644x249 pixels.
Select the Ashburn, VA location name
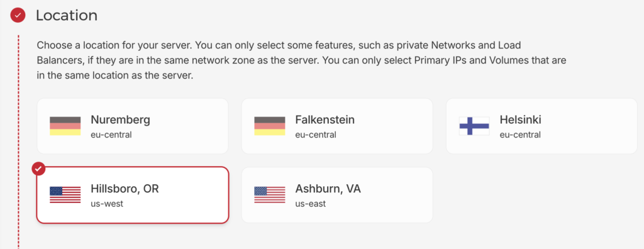[328, 189]
